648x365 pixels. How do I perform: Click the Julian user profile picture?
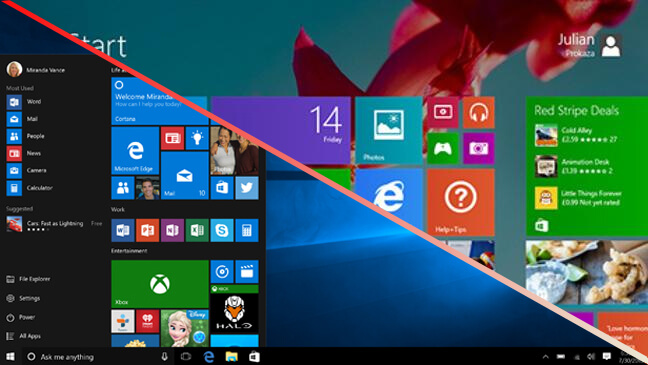click(x=611, y=46)
